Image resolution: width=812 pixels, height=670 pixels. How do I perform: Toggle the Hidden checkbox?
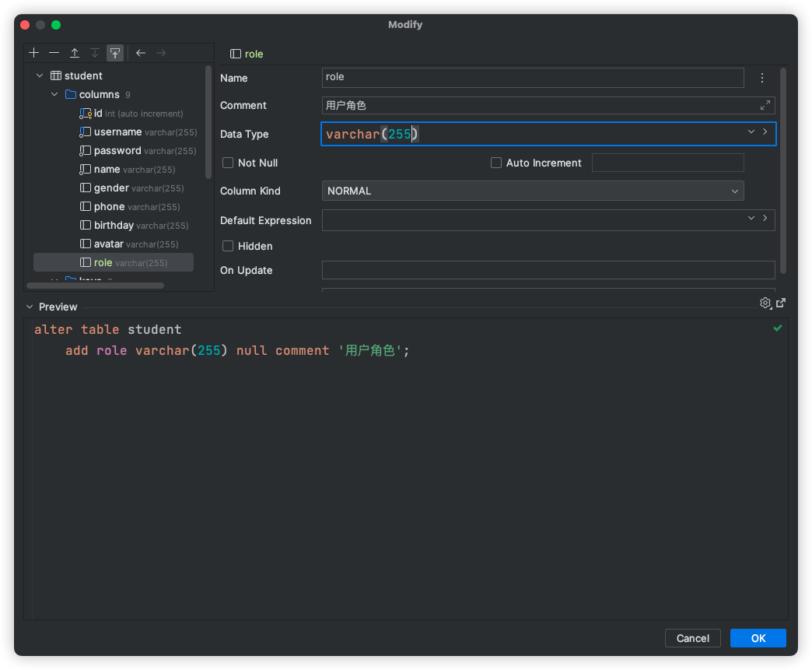coord(228,246)
